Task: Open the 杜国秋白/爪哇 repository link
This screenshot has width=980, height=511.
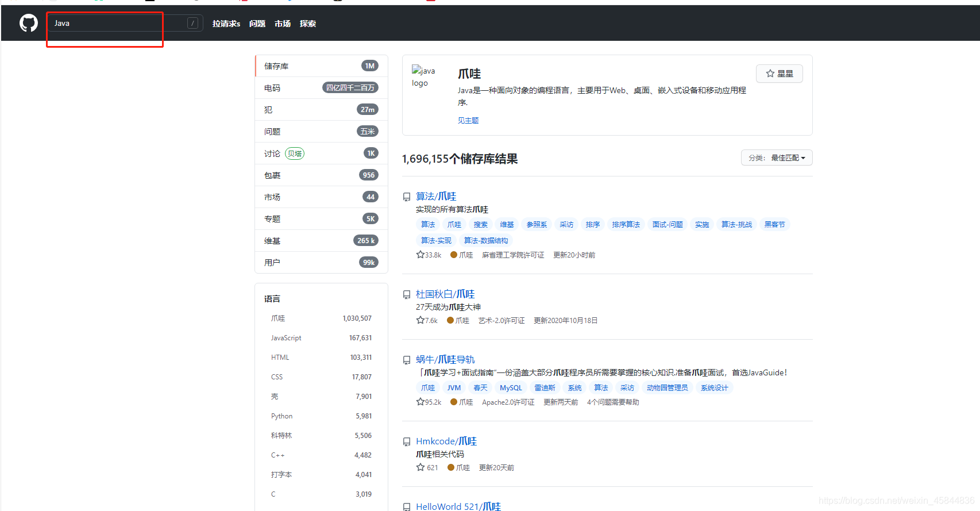Action: (445, 294)
